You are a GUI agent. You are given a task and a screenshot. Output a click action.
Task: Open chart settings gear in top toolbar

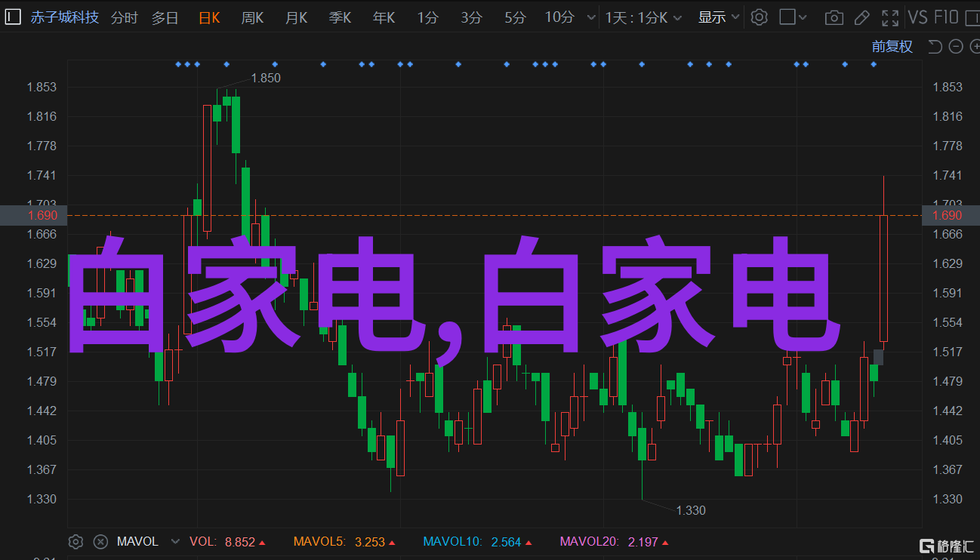pyautogui.click(x=760, y=17)
